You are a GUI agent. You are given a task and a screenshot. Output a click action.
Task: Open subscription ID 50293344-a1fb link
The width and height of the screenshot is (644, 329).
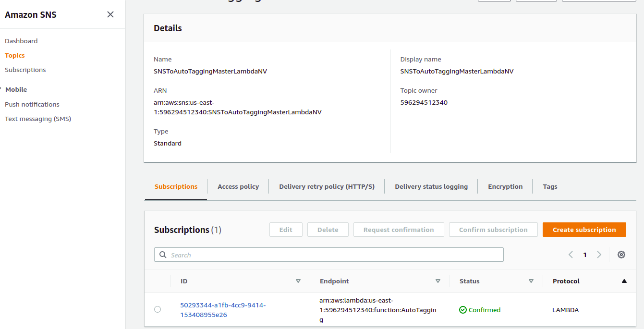[x=223, y=310]
